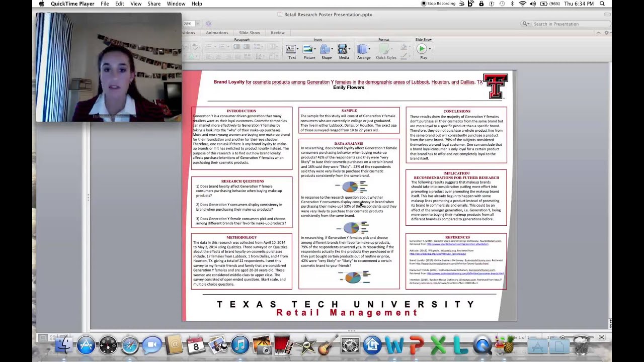Open QuickTime Player from the Dock

tap(482, 345)
